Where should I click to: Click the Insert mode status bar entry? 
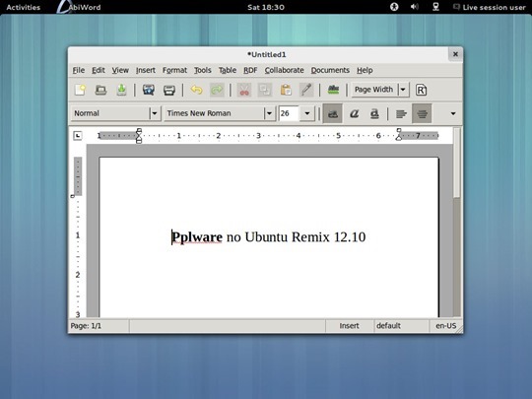(x=349, y=326)
